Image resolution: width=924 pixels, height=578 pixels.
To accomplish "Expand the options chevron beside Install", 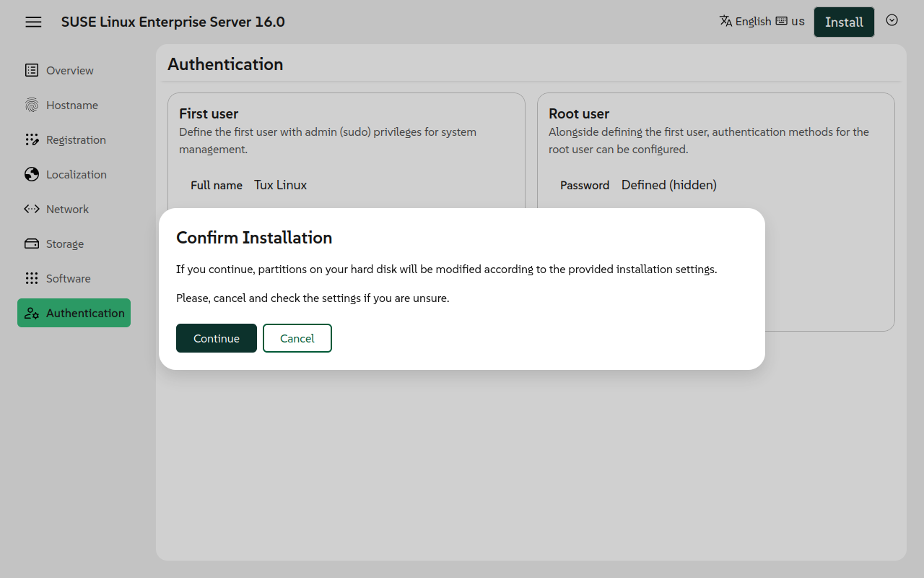I will click(x=892, y=20).
